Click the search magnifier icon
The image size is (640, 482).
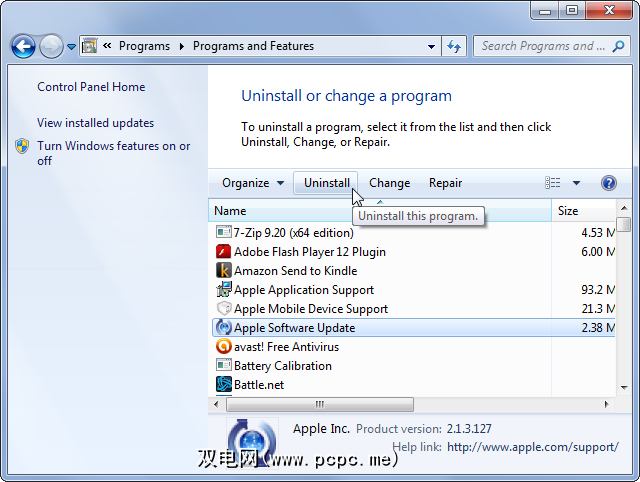coord(619,46)
